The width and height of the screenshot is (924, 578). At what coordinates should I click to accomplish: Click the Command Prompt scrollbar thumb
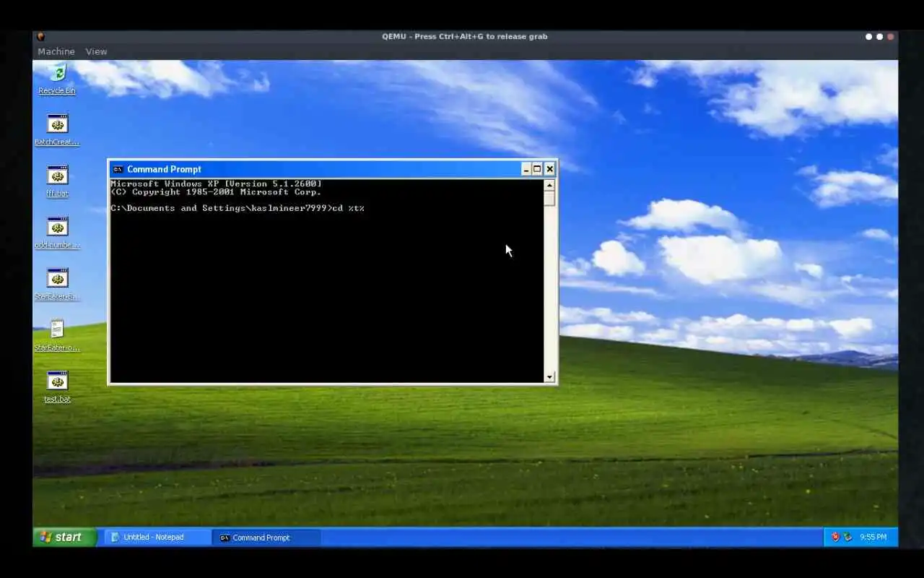click(549, 198)
